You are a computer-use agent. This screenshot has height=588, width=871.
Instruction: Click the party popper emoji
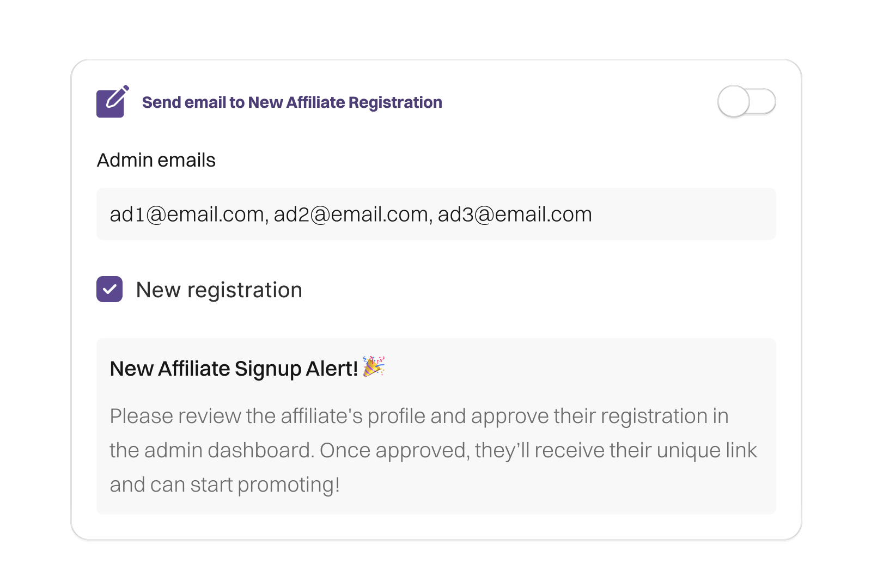(374, 367)
